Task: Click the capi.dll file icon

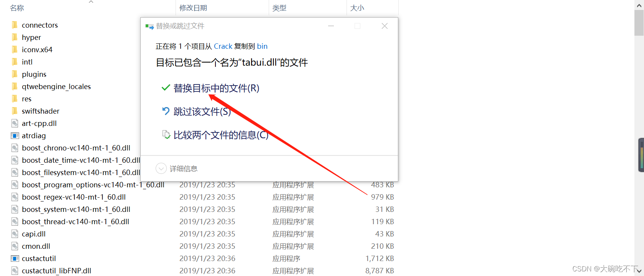Action: tap(15, 234)
